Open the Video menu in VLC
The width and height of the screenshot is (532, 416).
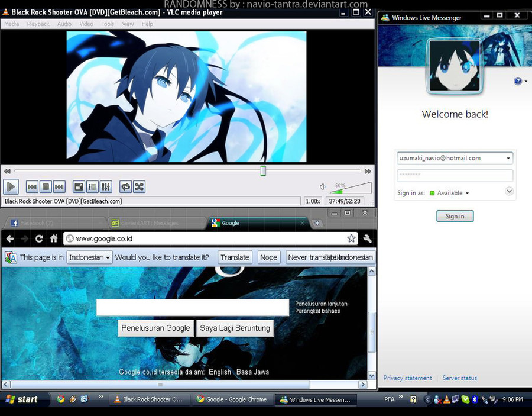point(86,24)
